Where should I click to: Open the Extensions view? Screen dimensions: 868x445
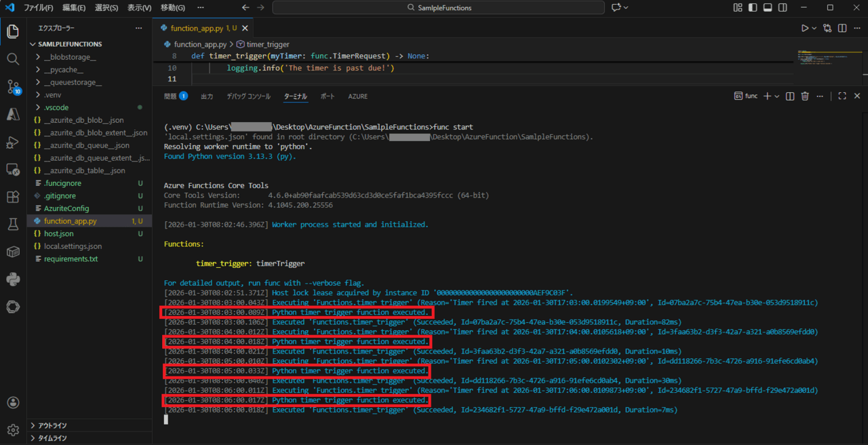[13, 197]
